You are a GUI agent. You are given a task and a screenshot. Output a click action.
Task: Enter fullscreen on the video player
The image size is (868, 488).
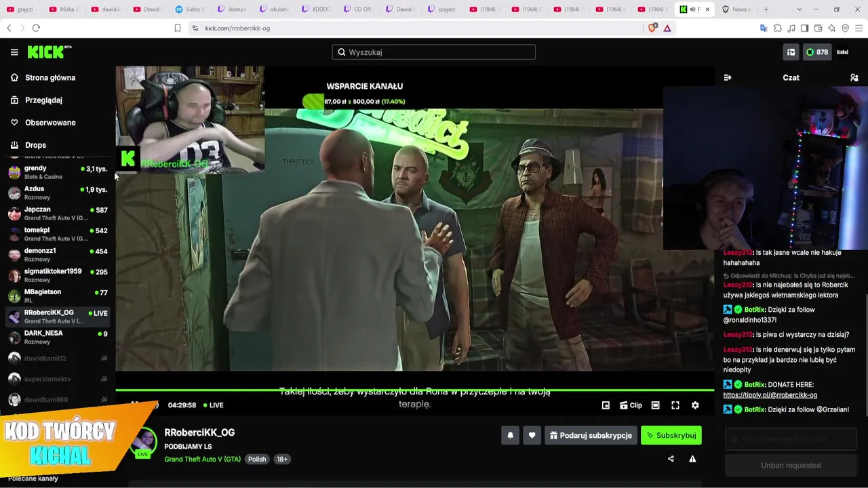pos(675,405)
